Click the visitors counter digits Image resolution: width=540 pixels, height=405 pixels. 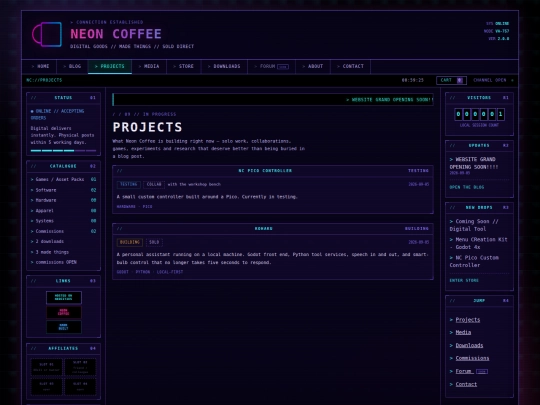(479, 114)
